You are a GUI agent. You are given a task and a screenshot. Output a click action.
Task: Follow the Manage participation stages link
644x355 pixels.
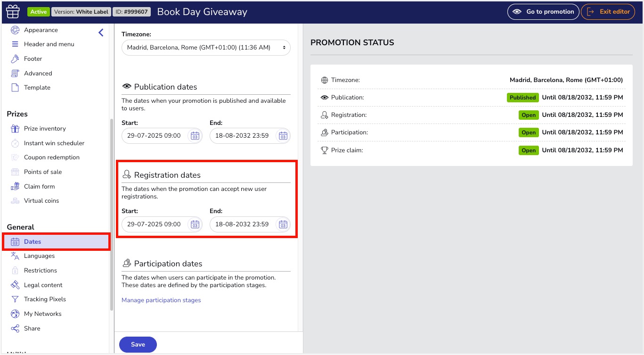click(x=161, y=300)
